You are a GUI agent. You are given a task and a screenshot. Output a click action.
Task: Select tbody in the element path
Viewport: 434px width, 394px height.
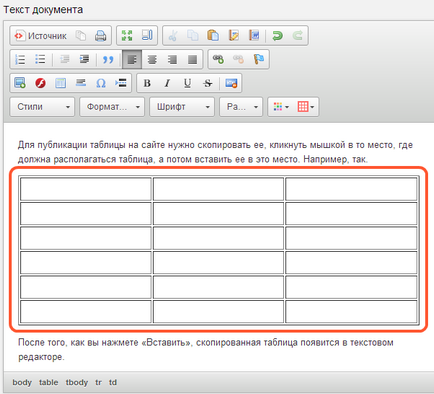(x=77, y=382)
